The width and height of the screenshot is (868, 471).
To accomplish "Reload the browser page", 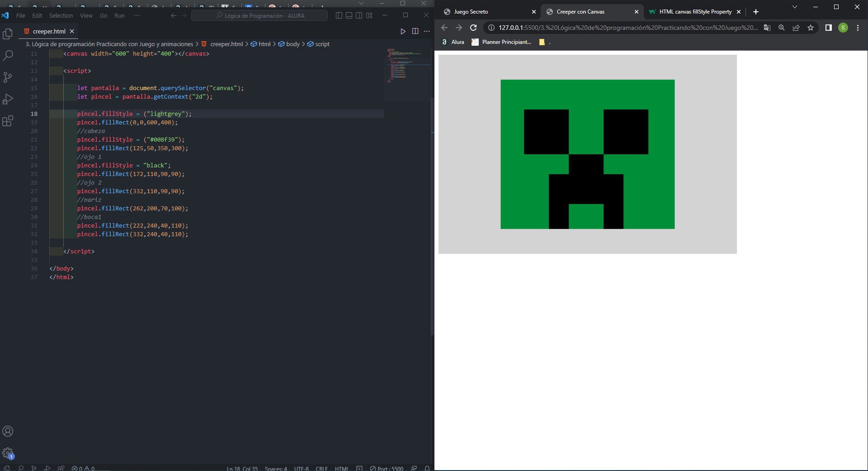I will click(473, 28).
